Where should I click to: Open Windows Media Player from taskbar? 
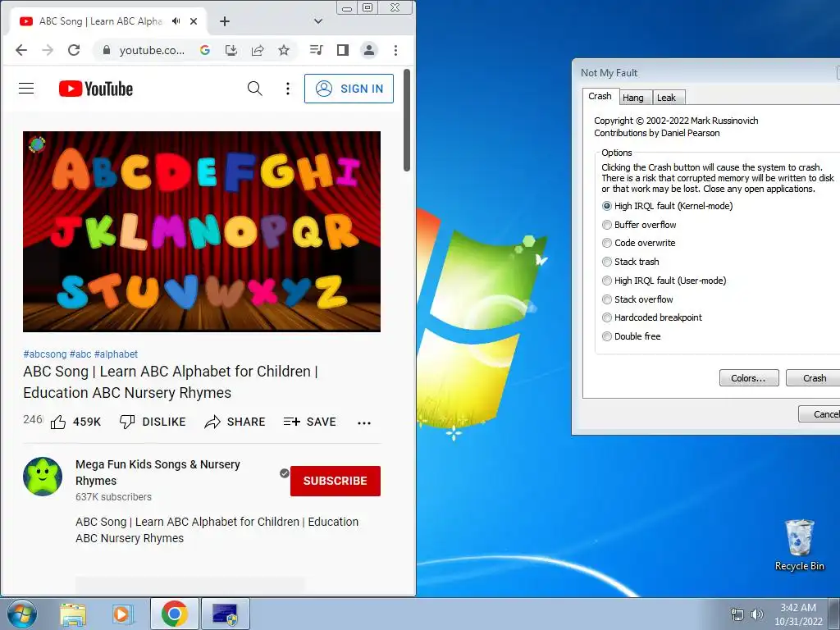123,614
